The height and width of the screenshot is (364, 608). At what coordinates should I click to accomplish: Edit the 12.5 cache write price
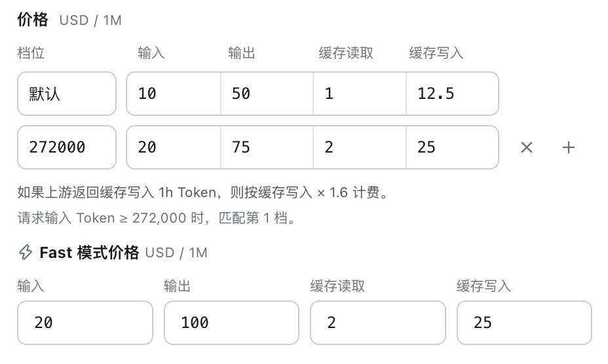[x=452, y=94]
